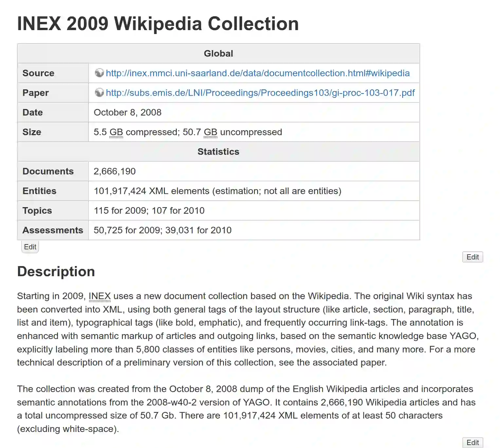Image resolution: width=500 pixels, height=448 pixels.
Task: Click the GB abbreviation after 5.5
Action: (x=116, y=132)
